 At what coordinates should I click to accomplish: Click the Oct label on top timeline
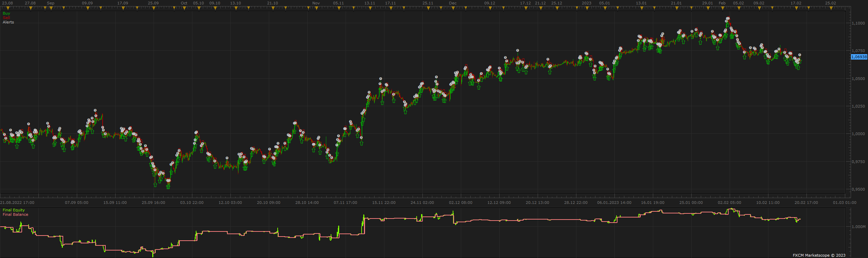click(x=184, y=3)
